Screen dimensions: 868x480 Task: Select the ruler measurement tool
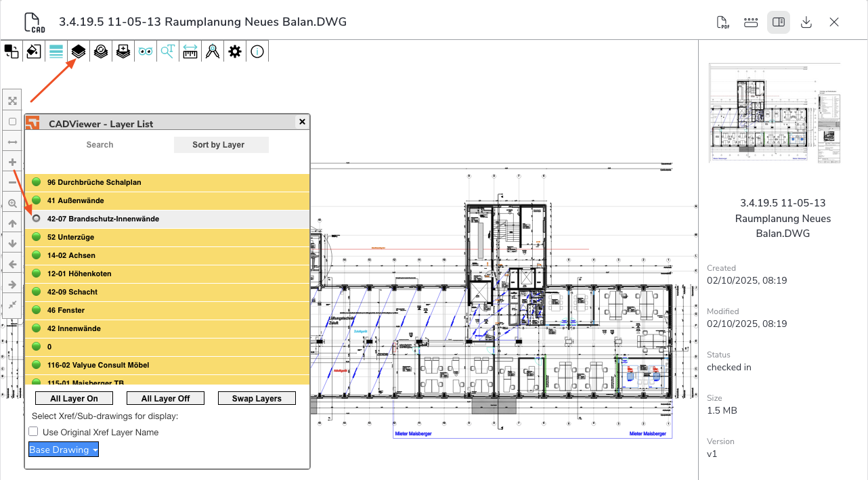(x=190, y=51)
